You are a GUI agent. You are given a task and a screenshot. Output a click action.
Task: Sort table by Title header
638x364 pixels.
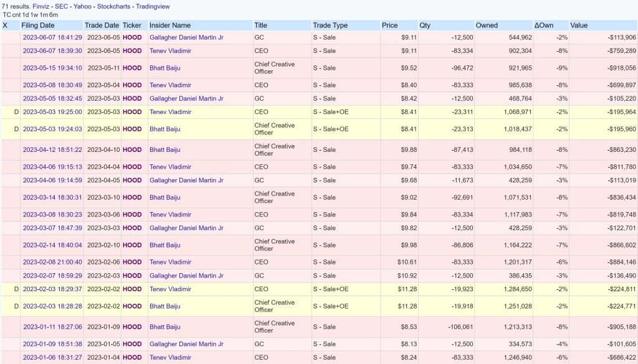click(260, 25)
